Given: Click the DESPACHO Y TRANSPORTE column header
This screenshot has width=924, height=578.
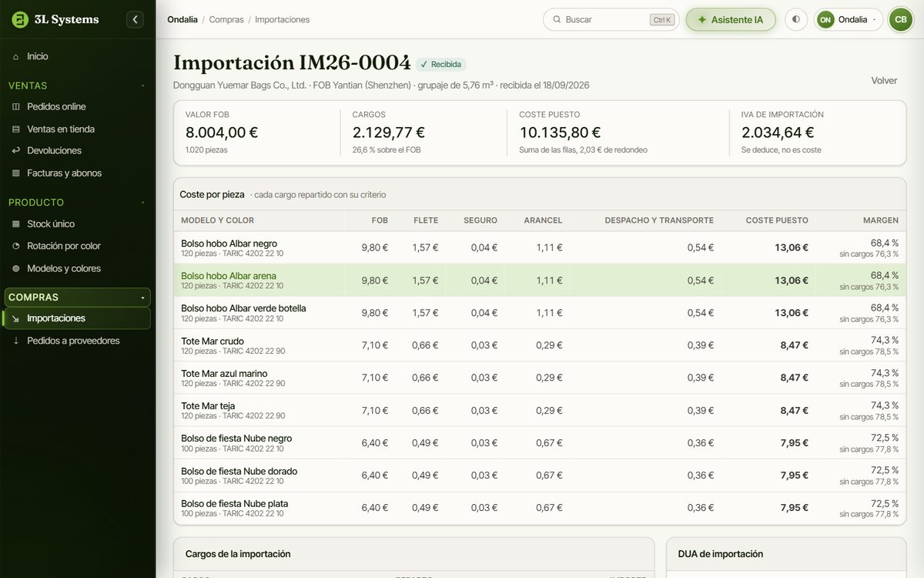Looking at the screenshot, I should tap(659, 220).
